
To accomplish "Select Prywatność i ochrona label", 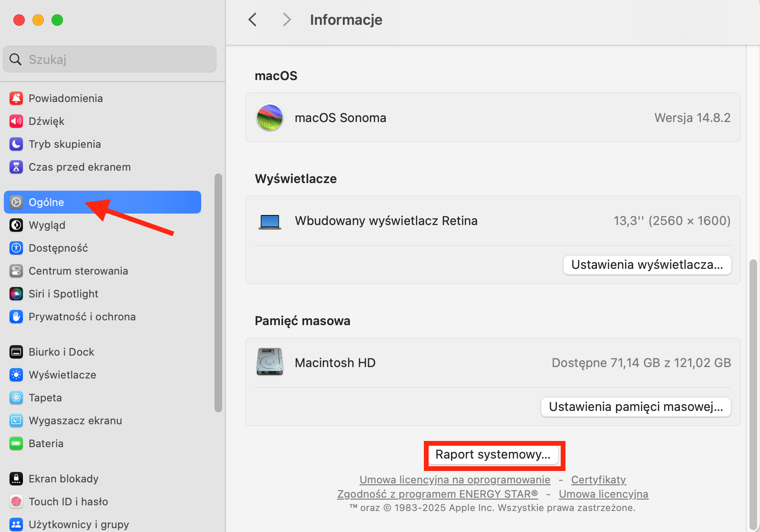I will (82, 317).
